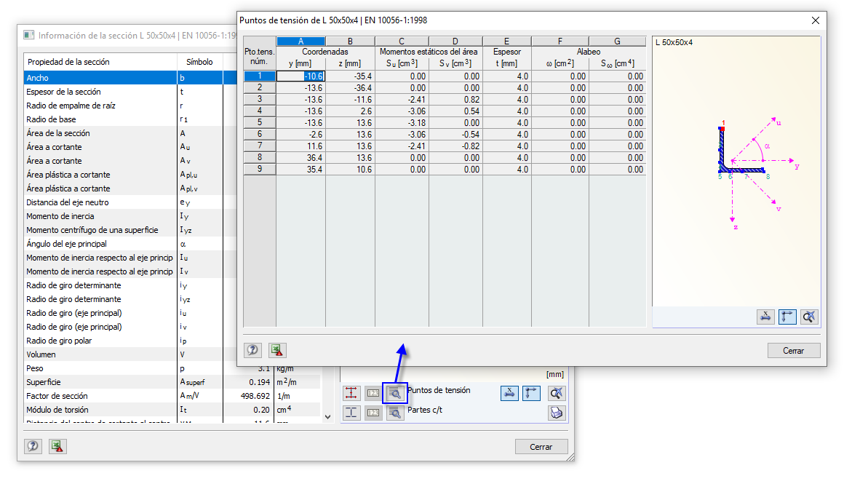868x484 pixels.
Task: Select stress point row number 1
Action: pyautogui.click(x=260, y=76)
